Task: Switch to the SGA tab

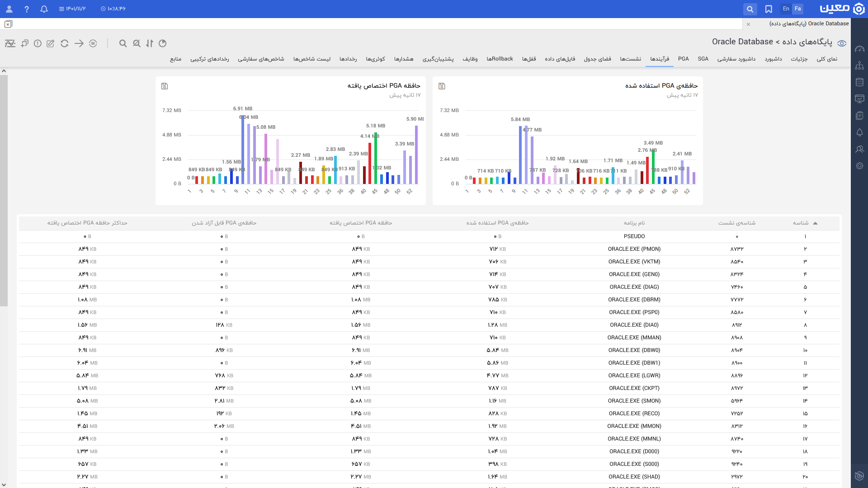Action: [703, 59]
